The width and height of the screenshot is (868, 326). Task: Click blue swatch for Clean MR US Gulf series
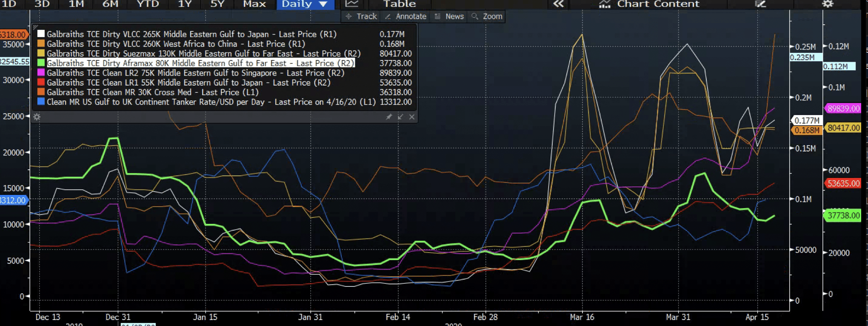pos(41,102)
